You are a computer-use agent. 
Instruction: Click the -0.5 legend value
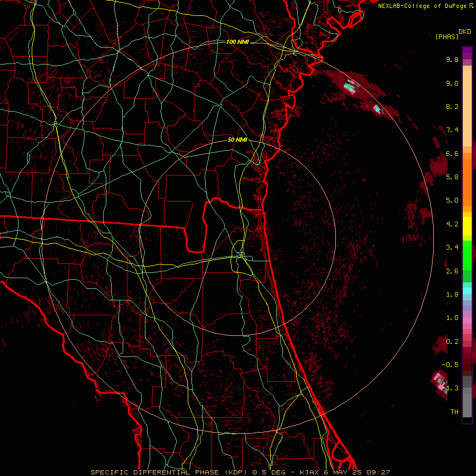450,365
